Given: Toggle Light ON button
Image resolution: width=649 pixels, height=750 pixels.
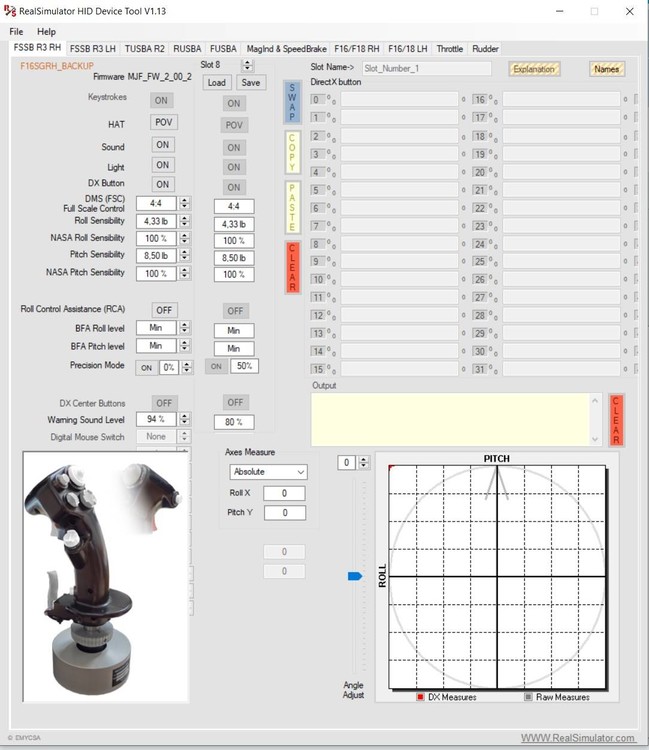Looking at the screenshot, I should pos(163,165).
